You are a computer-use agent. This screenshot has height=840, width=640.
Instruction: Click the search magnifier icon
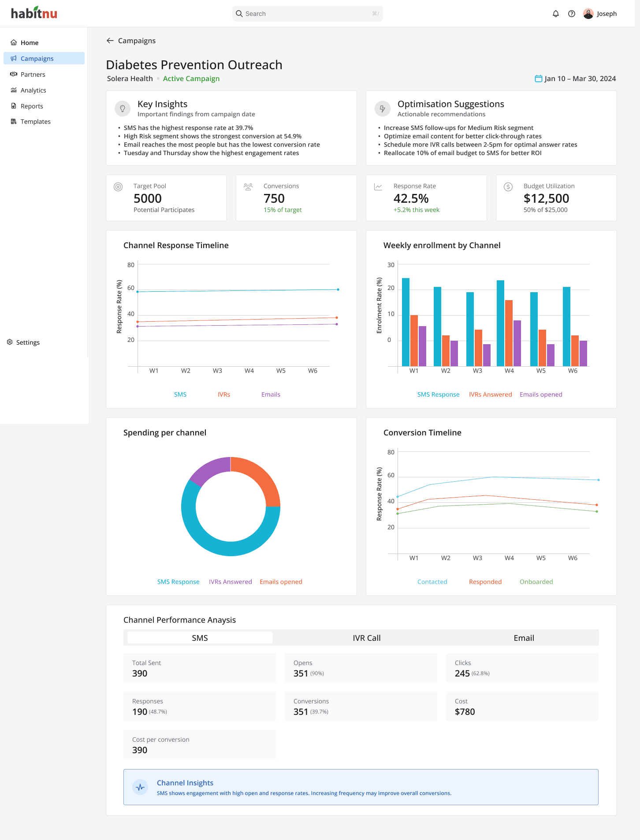(239, 14)
